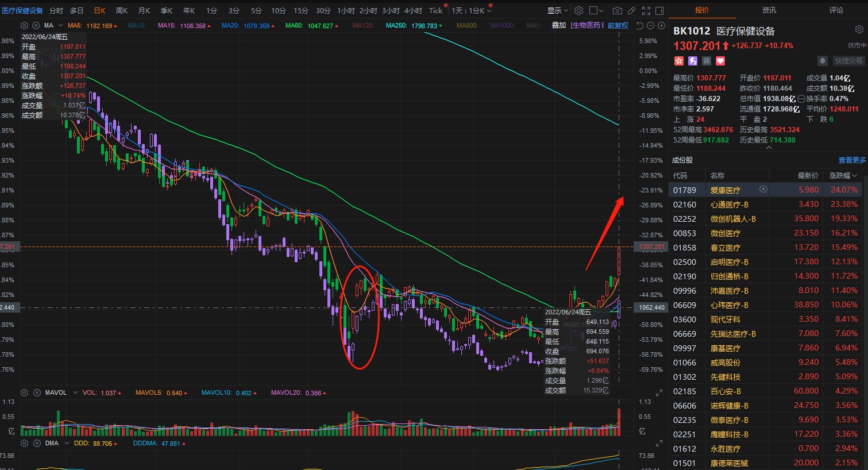Toggle the right side panel layout icon
The image size is (868, 470).
point(659,11)
